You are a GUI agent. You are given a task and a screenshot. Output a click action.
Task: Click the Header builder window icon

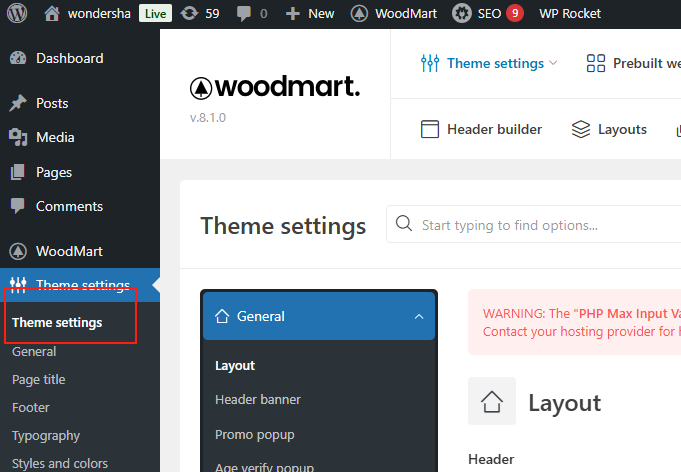point(430,129)
